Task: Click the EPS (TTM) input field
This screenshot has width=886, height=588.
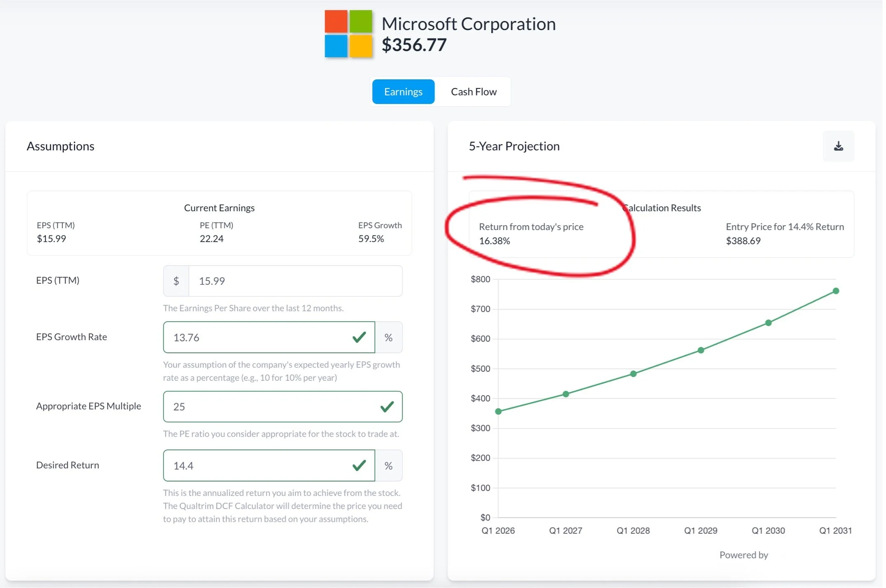Action: tap(295, 282)
